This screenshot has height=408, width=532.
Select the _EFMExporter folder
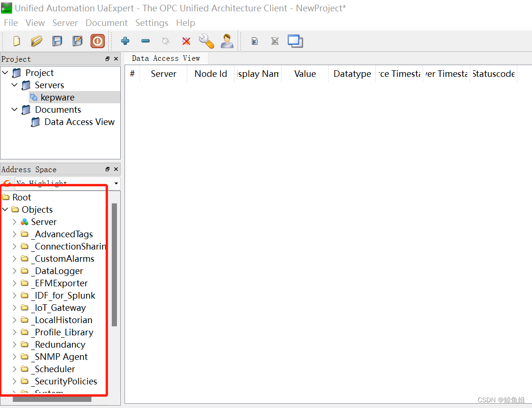tap(60, 283)
